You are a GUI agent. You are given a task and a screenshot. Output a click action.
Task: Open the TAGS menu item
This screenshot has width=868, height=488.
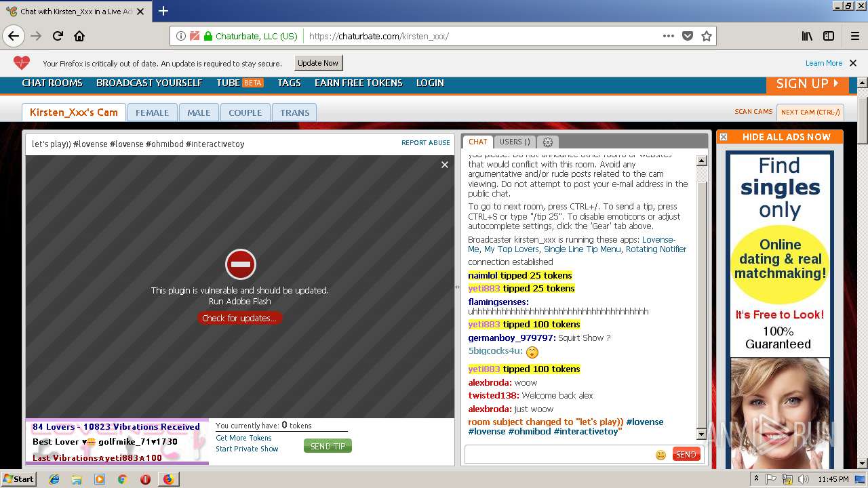pyautogui.click(x=289, y=83)
